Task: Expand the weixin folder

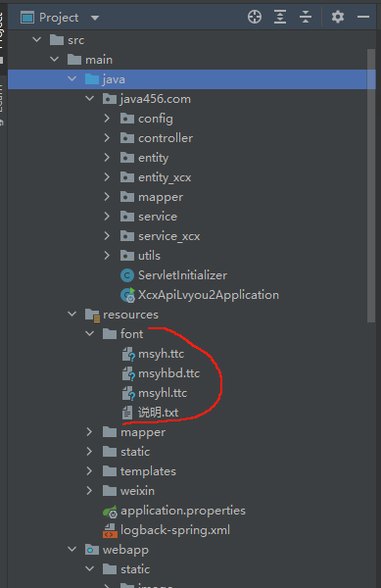Action: [x=89, y=490]
